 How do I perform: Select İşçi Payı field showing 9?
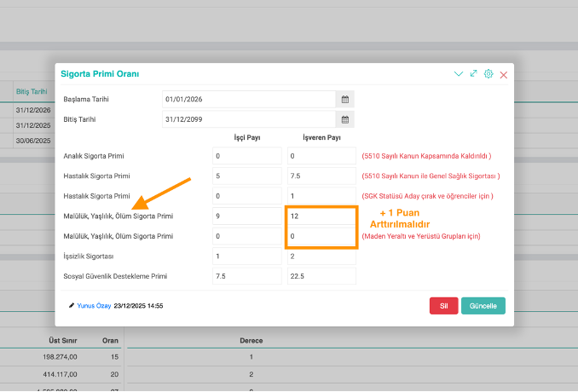pyautogui.click(x=246, y=216)
